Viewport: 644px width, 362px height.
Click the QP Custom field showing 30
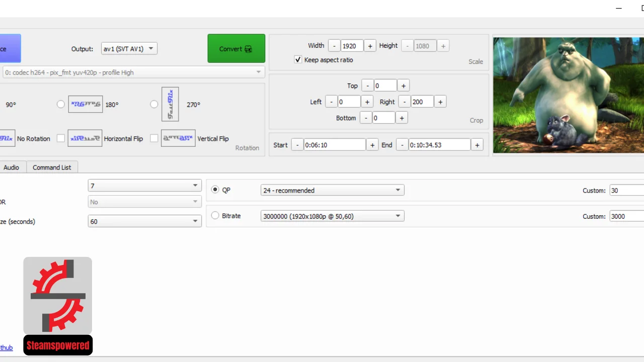626,191
